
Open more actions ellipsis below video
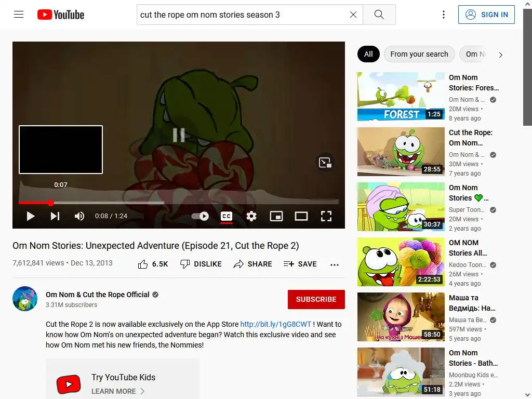pyautogui.click(x=335, y=264)
